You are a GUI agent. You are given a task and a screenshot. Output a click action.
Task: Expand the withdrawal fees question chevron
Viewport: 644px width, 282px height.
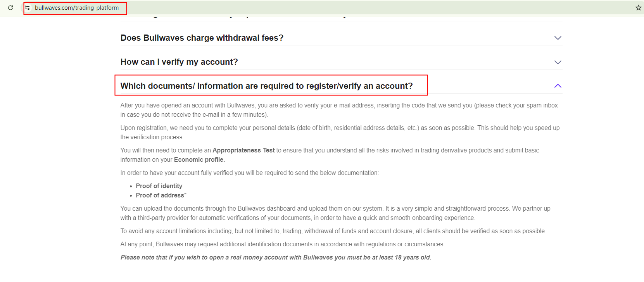558,38
